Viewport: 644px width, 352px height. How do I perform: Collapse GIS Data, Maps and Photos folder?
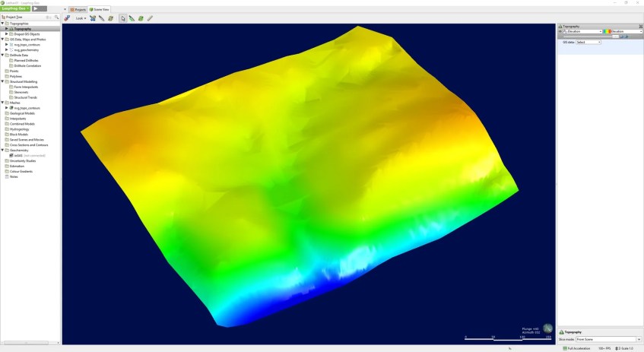[x=2, y=40]
